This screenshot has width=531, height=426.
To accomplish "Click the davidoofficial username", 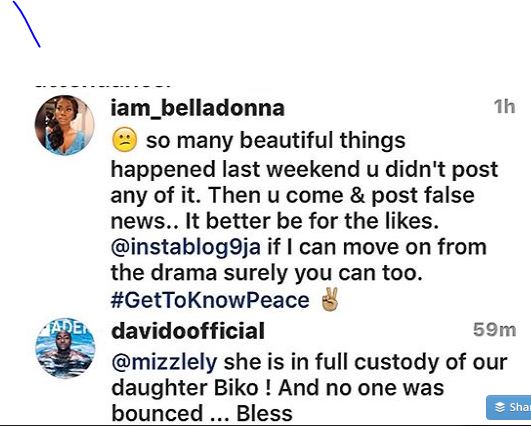I will [x=188, y=331].
